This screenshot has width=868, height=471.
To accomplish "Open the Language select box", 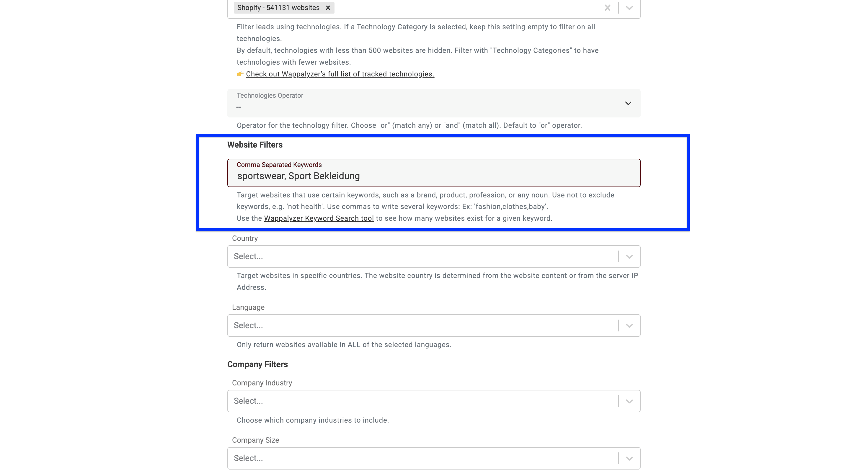I will tap(421, 325).
